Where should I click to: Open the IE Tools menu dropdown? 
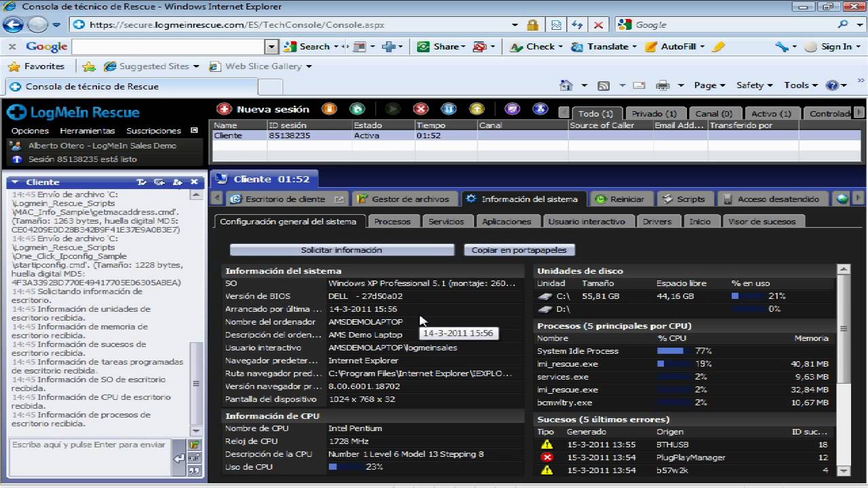click(x=800, y=85)
